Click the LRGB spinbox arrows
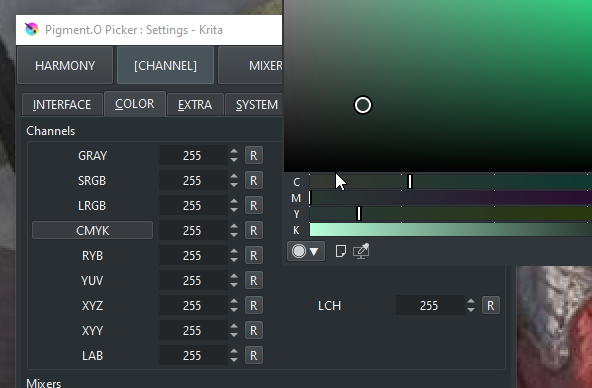This screenshot has width=592, height=388. 234,205
